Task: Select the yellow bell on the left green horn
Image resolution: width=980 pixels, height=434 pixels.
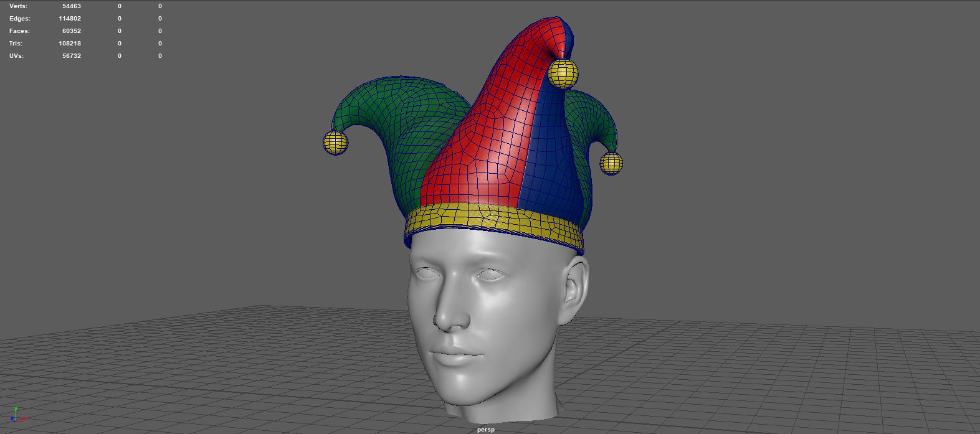Action: coord(335,143)
